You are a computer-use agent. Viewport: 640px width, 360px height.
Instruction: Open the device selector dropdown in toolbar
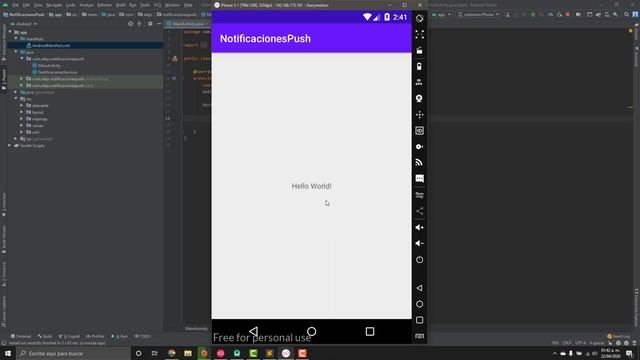coord(478,14)
